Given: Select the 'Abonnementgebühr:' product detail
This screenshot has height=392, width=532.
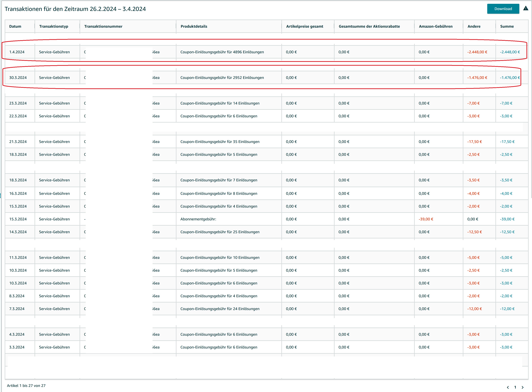Looking at the screenshot, I should click(198, 219).
